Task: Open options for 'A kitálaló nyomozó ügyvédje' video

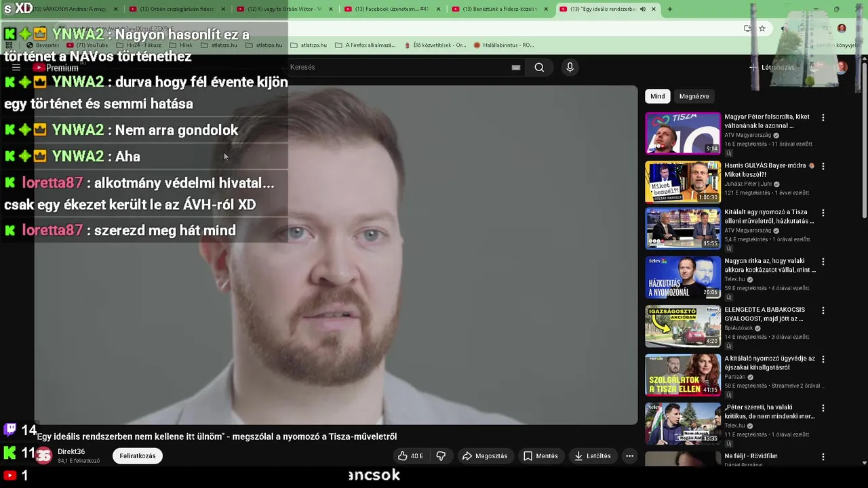Action: point(823,359)
